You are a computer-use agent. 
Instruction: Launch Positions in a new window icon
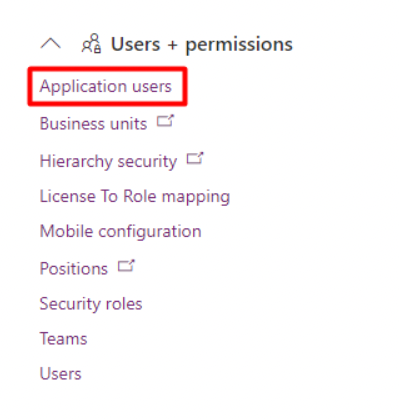pos(126,266)
